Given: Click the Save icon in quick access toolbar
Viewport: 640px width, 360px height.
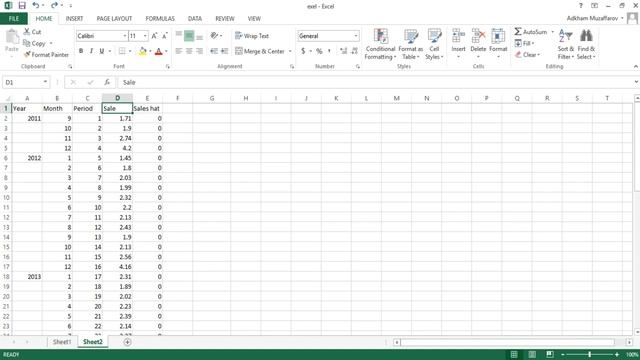Looking at the screenshot, I should point(22,6).
